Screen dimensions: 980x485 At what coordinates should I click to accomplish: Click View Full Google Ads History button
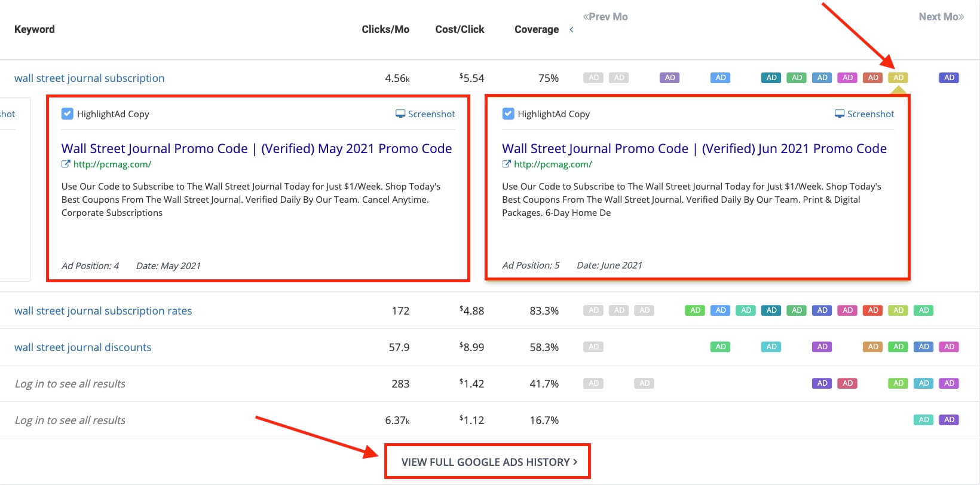(x=488, y=462)
